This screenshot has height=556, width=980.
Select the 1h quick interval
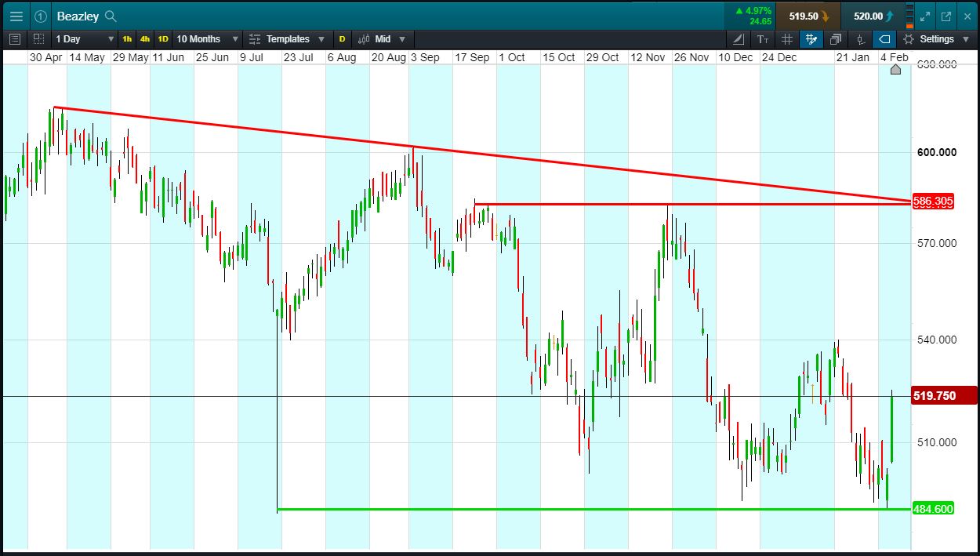tap(127, 38)
